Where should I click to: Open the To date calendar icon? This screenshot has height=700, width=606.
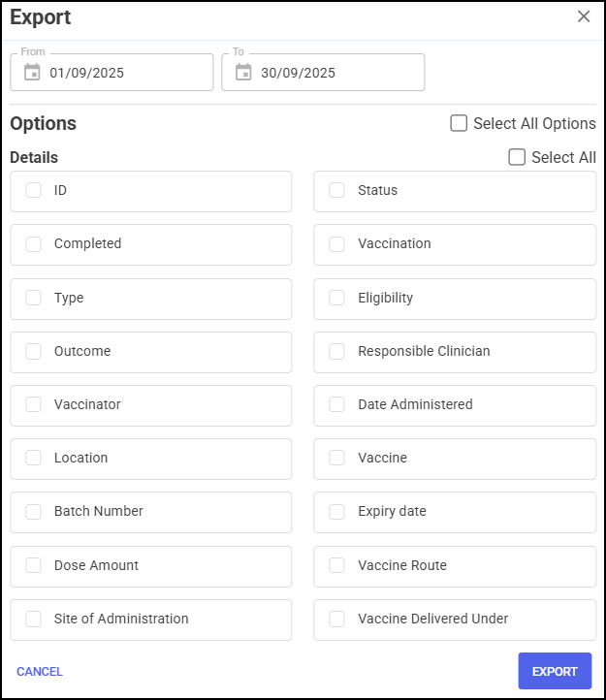243,73
